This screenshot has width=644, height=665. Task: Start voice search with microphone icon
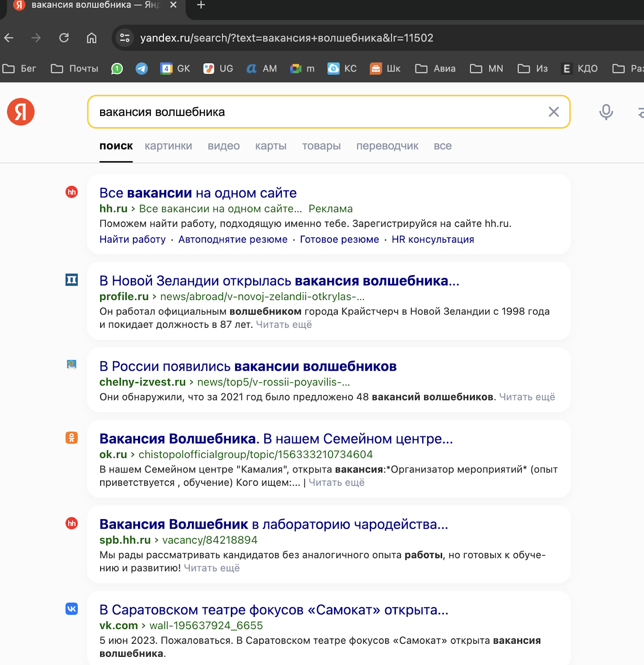click(606, 112)
